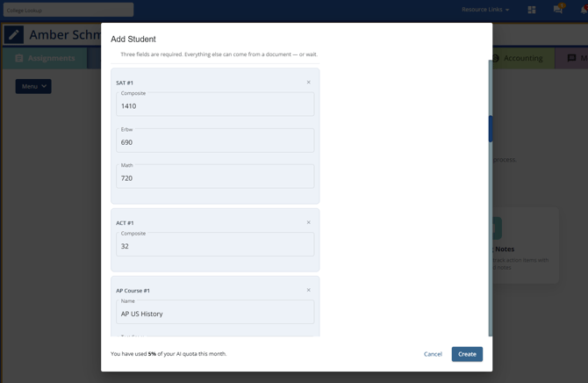Image resolution: width=588 pixels, height=383 pixels.
Task: Remove the ACT #1 entry
Action: click(x=309, y=222)
